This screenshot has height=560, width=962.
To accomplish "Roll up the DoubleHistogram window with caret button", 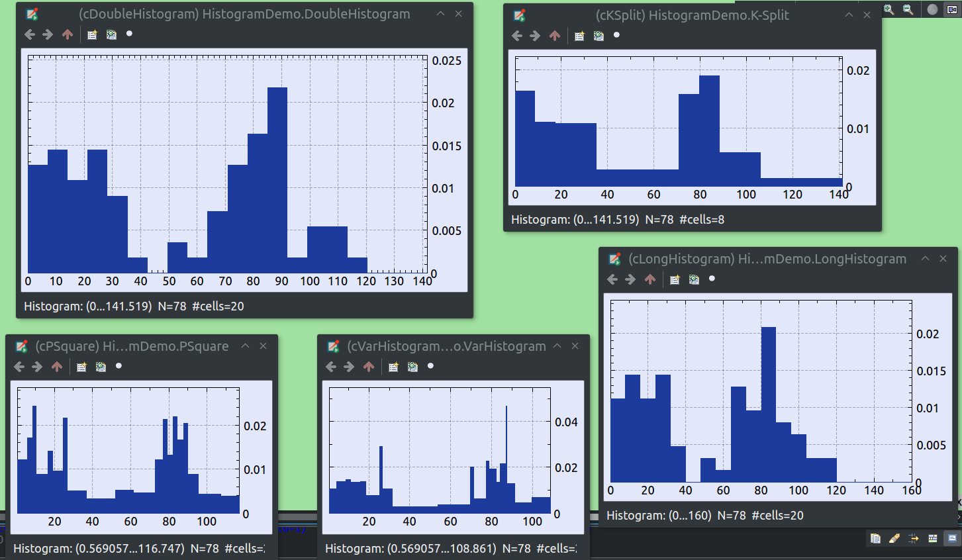I will pos(440,14).
